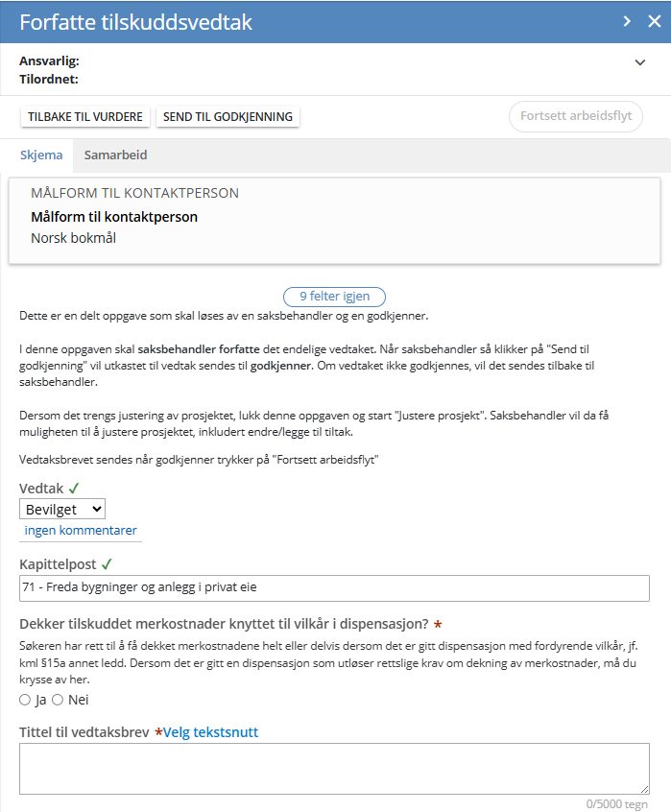Choose Bevilget in the Vedtak selector

tap(62, 509)
